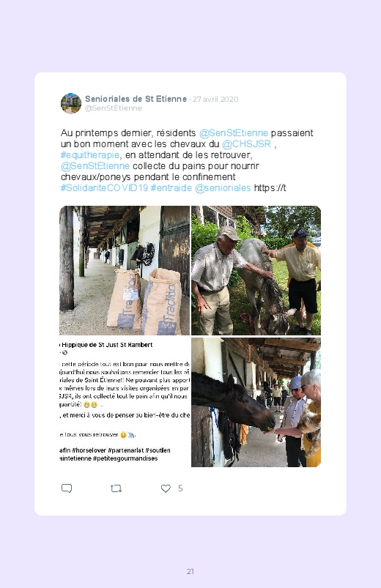Image resolution: width=381 pixels, height=588 pixels.
Task: Open the 27 avril 2020 timestamp
Action: click(x=215, y=99)
